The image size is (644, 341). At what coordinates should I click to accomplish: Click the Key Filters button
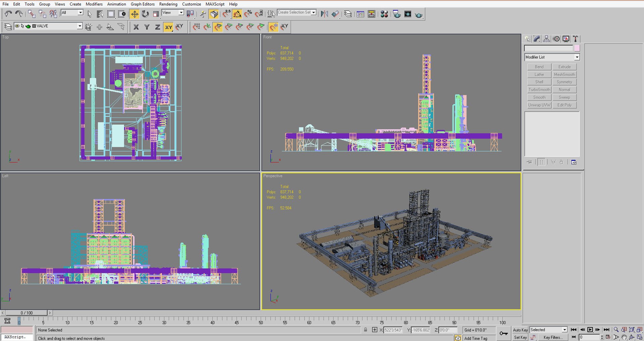[x=553, y=337]
